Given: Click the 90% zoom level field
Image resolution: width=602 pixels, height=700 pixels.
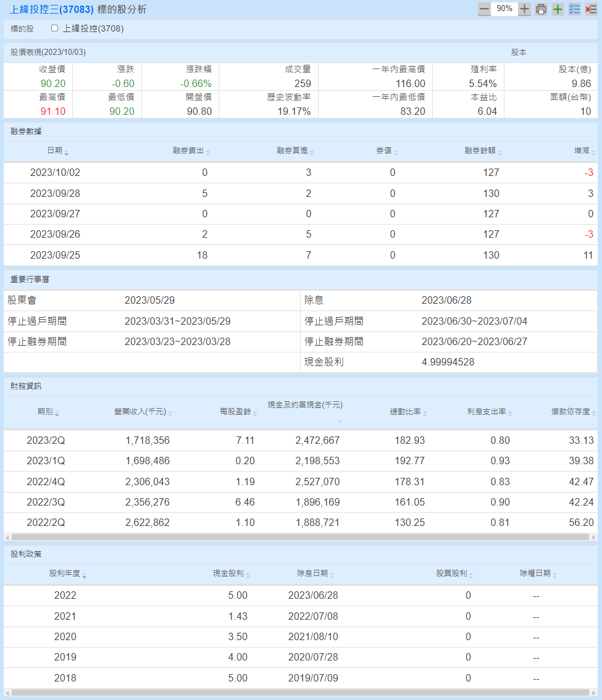Looking at the screenshot, I should [504, 9].
